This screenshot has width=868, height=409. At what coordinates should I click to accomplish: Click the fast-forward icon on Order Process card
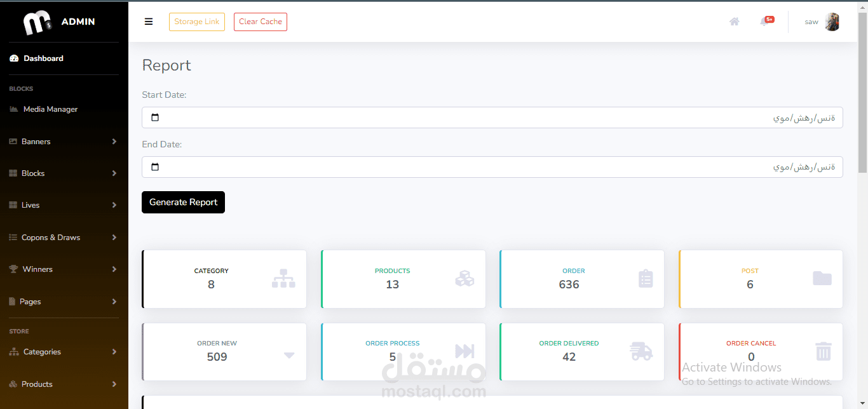(465, 351)
